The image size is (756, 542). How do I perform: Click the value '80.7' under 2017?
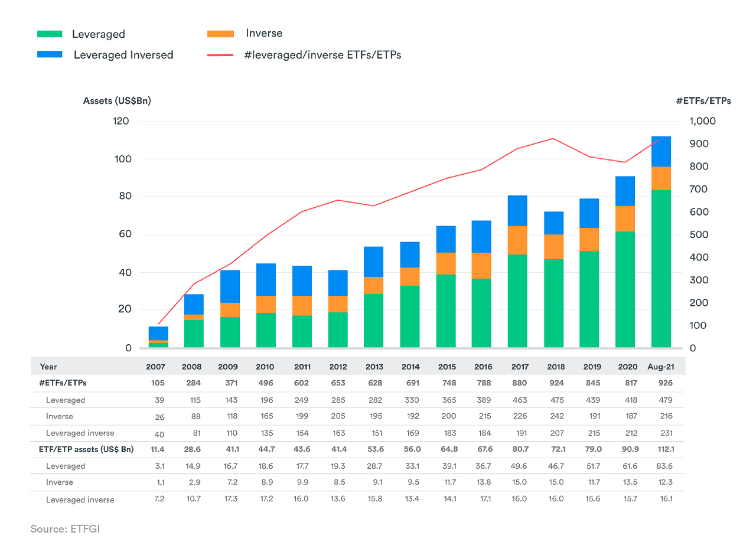pyautogui.click(x=520, y=449)
